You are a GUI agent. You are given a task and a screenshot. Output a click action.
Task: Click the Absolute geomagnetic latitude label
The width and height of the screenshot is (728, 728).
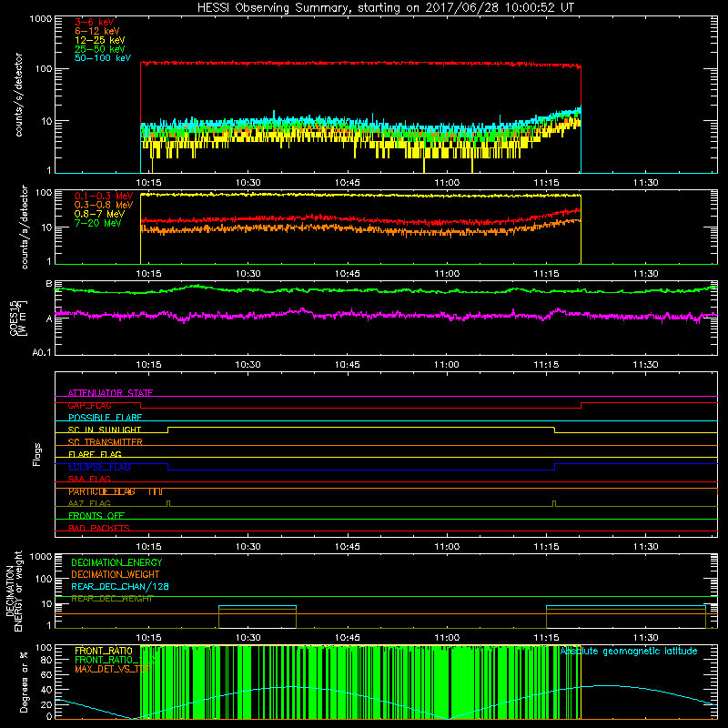click(x=629, y=651)
